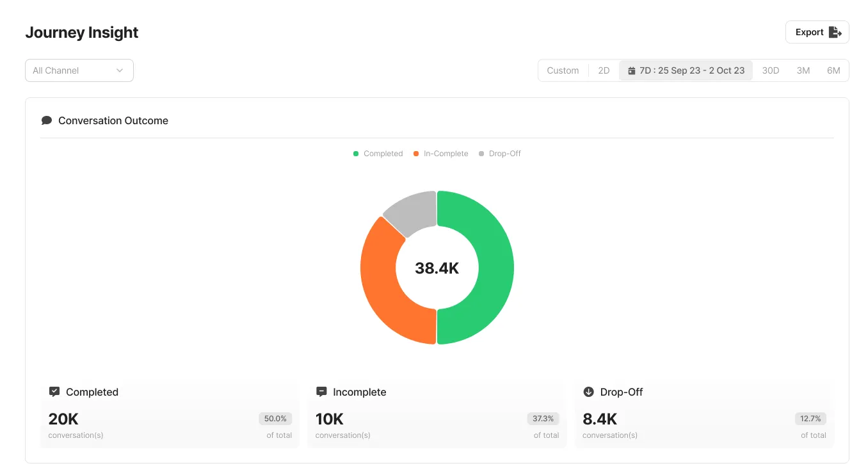Expand the All Channel chevron arrow
The width and height of the screenshot is (868, 468).
pos(120,70)
